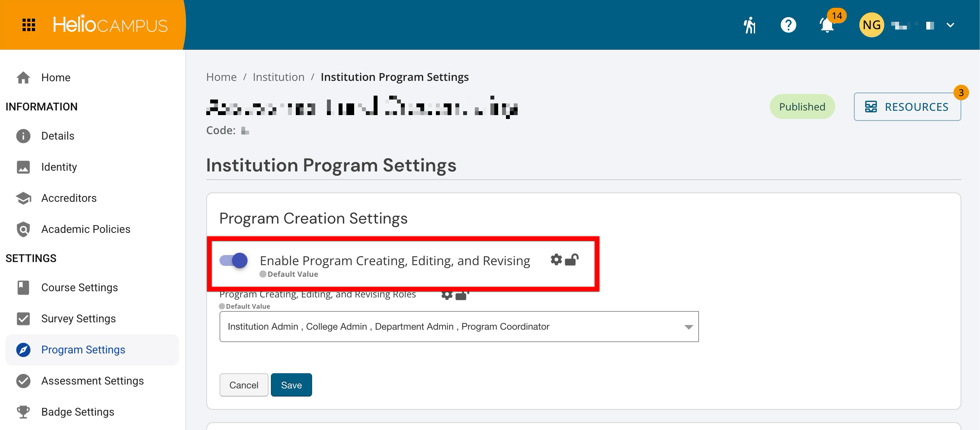Click the guided walkthrough hiker icon

pyautogui.click(x=750, y=25)
